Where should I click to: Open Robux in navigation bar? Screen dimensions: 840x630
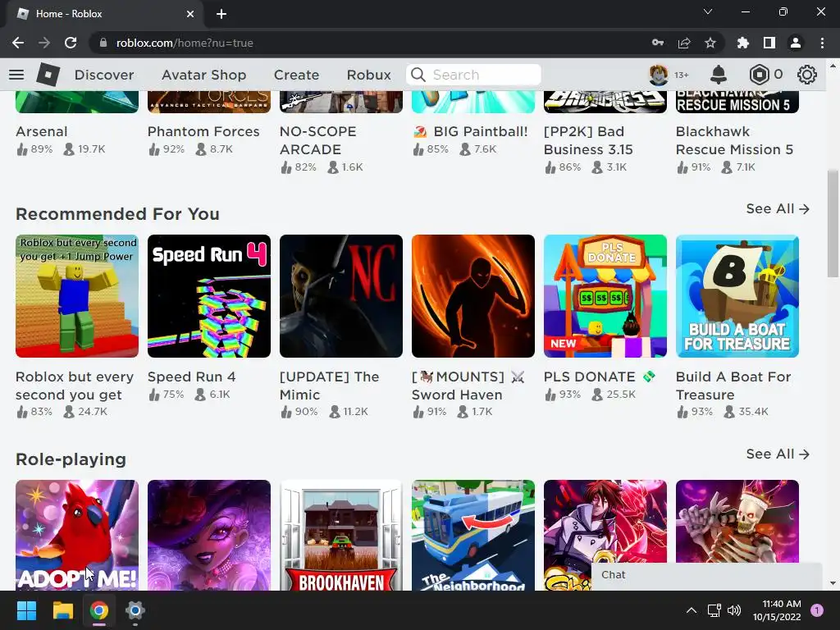pos(368,75)
